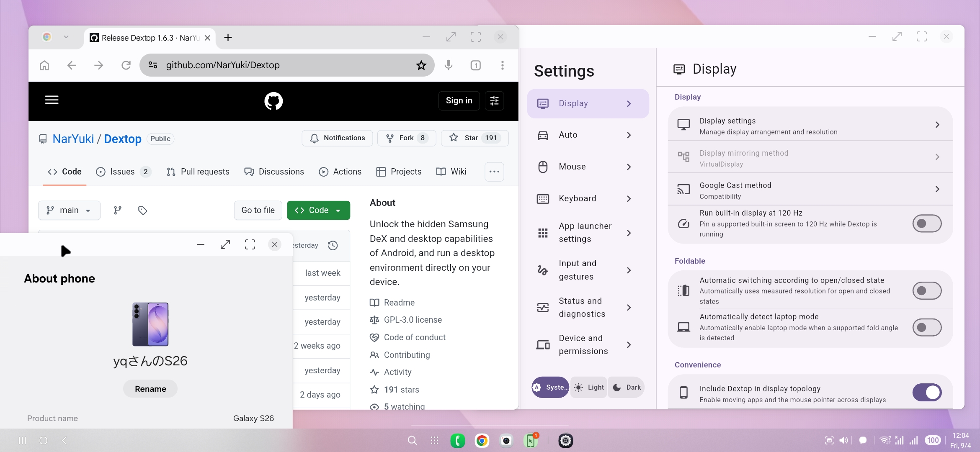
Task: Fork the Dextop repository
Action: pos(406,138)
